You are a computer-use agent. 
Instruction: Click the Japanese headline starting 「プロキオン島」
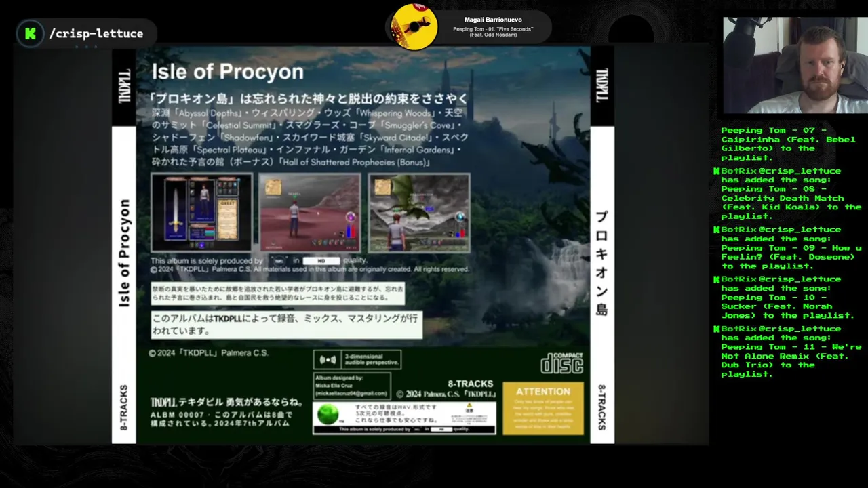click(309, 98)
